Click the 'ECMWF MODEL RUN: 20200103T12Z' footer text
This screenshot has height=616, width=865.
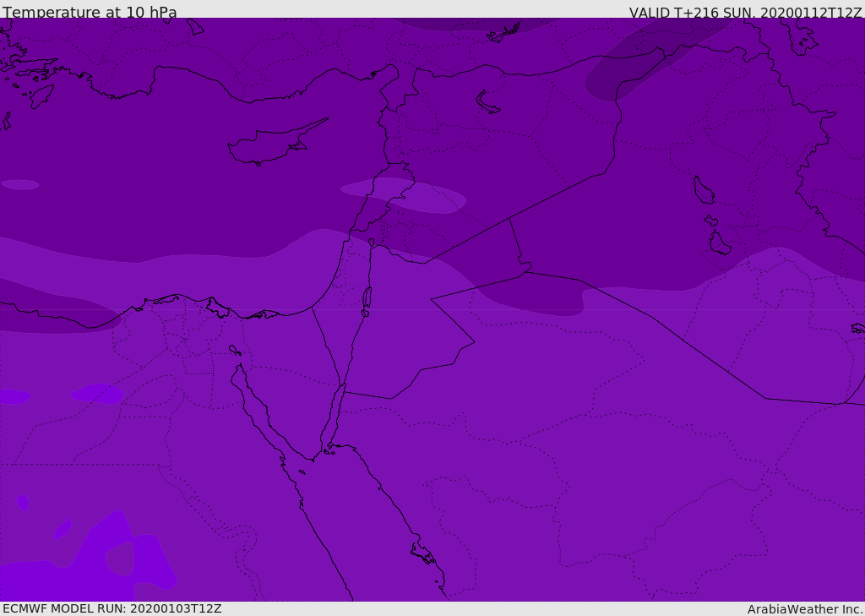click(x=112, y=608)
